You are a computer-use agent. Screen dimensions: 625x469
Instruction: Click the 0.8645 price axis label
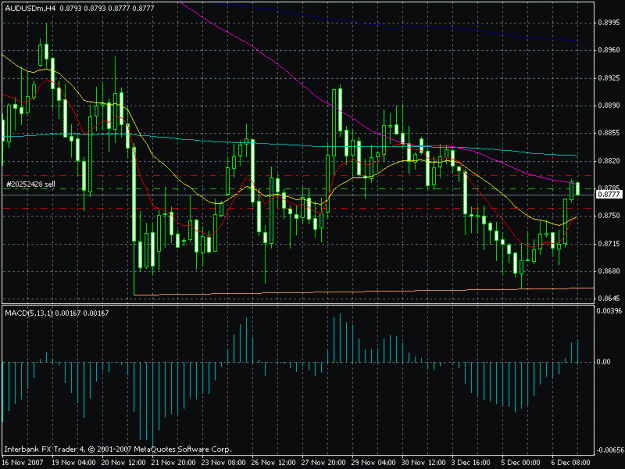(x=609, y=298)
